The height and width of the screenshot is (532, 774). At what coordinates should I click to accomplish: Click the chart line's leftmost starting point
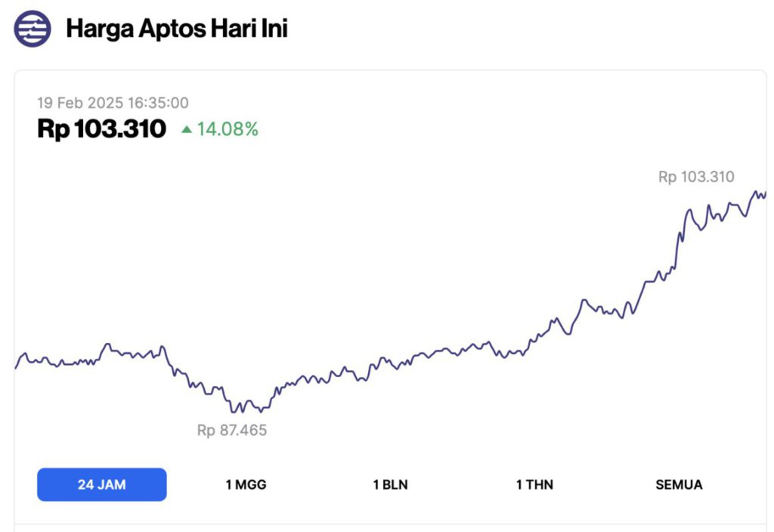click(x=16, y=367)
